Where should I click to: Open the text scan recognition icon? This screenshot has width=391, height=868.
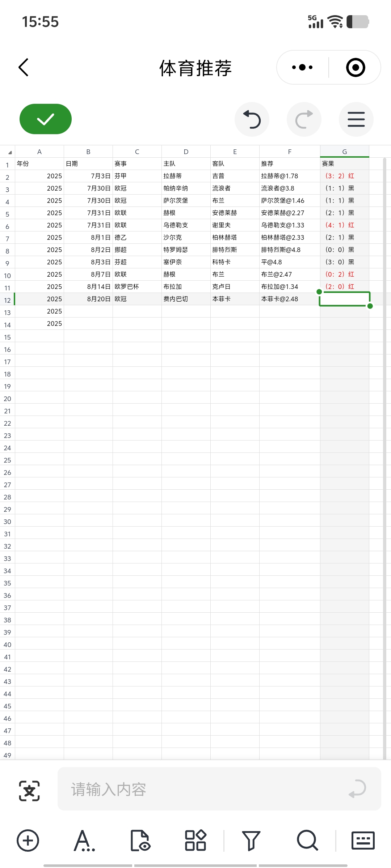[29, 791]
